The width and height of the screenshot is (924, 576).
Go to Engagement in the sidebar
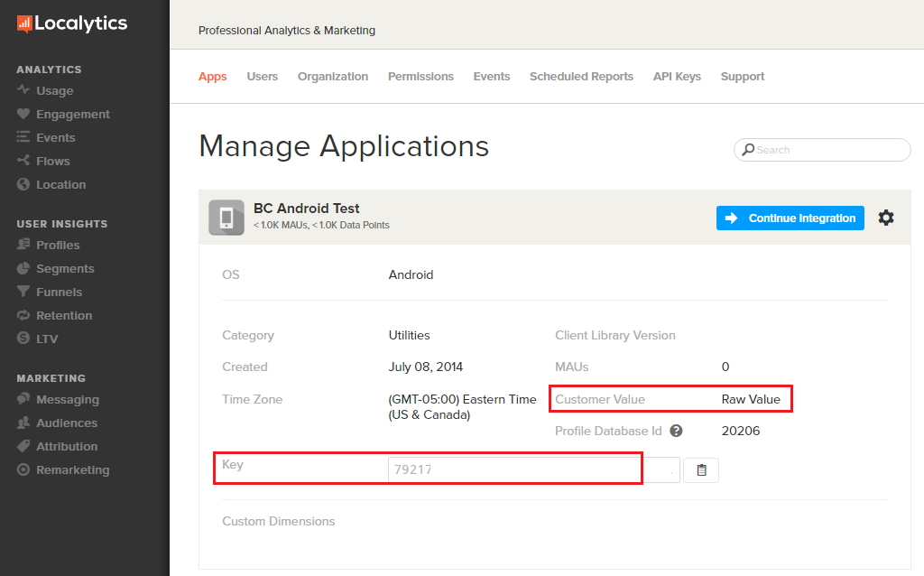coord(72,115)
